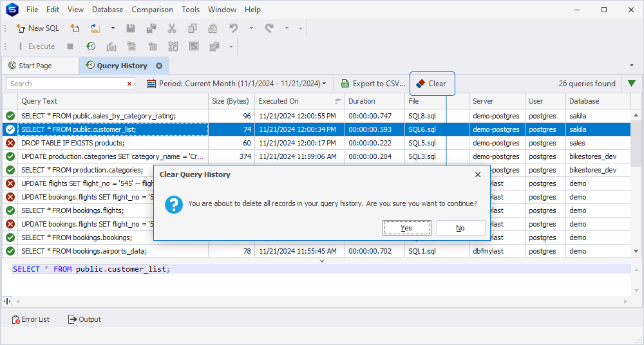Open the View menu
The image size is (644, 345).
75,10
